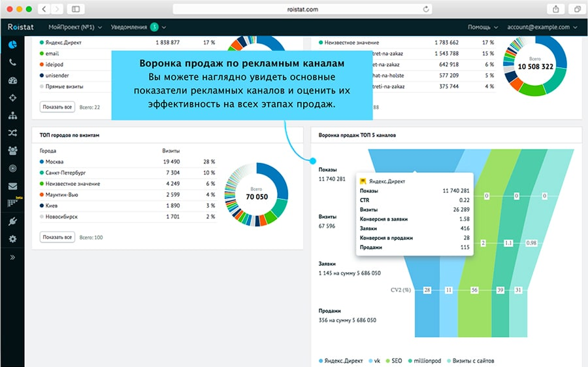Click Показать все next to Всего: 100
The width and height of the screenshot is (588, 367).
tap(57, 237)
